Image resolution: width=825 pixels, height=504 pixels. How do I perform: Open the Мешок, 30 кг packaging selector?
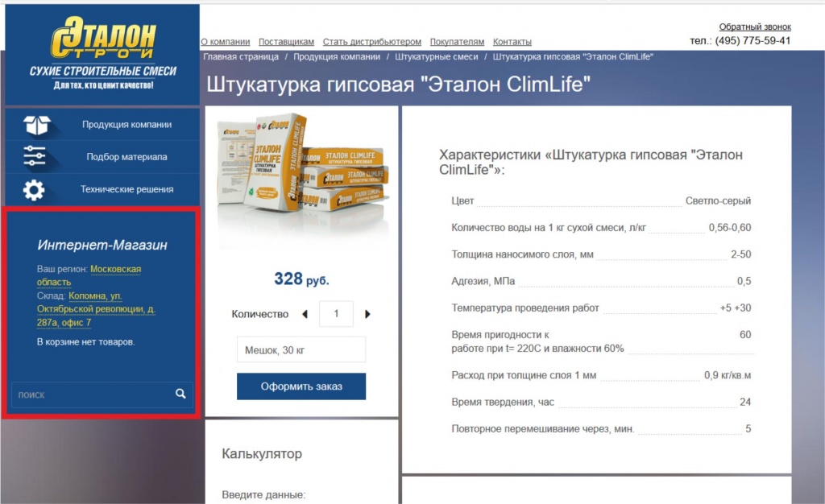[301, 350]
